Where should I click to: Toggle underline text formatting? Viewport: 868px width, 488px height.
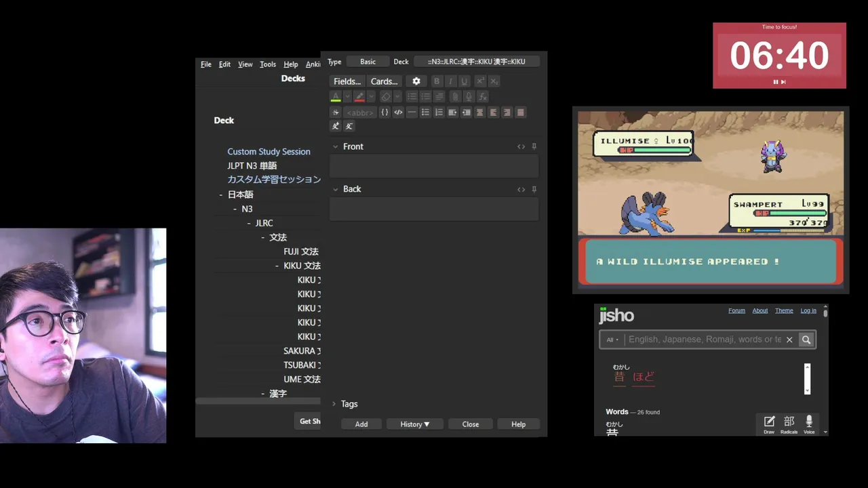click(x=465, y=81)
